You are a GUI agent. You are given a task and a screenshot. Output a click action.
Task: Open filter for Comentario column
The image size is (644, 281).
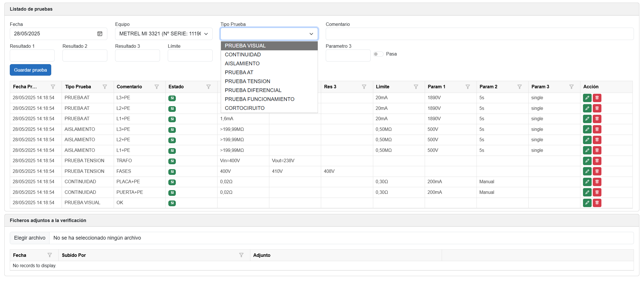click(x=157, y=87)
